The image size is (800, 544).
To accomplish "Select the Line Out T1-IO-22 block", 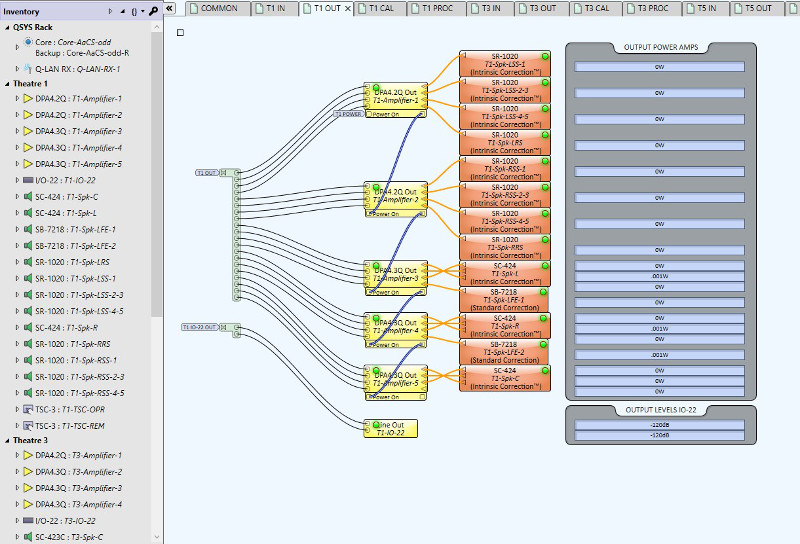I will [x=391, y=429].
